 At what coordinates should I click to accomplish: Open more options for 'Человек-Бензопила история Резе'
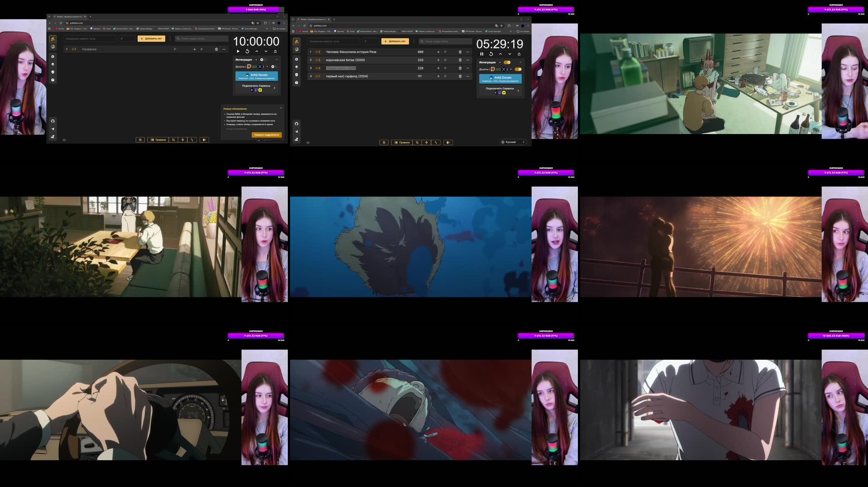tap(468, 52)
